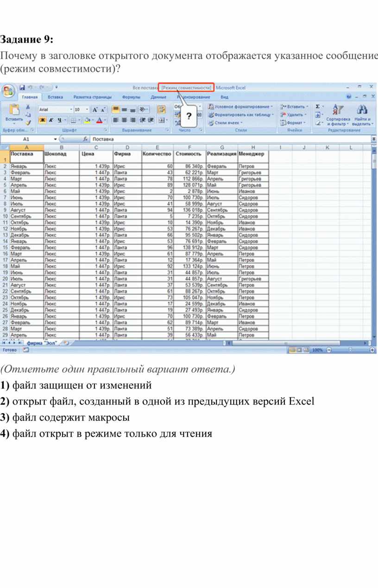Expand Format as Table (Форматировать как таблицу)
This screenshot has width=378, height=588.
point(240,115)
